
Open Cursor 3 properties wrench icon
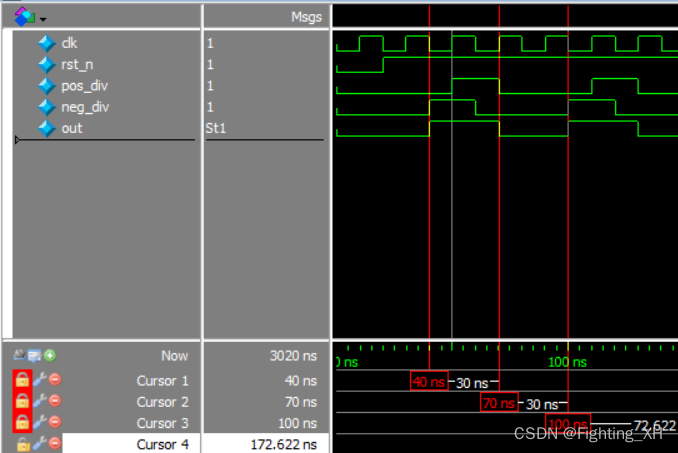coord(39,422)
